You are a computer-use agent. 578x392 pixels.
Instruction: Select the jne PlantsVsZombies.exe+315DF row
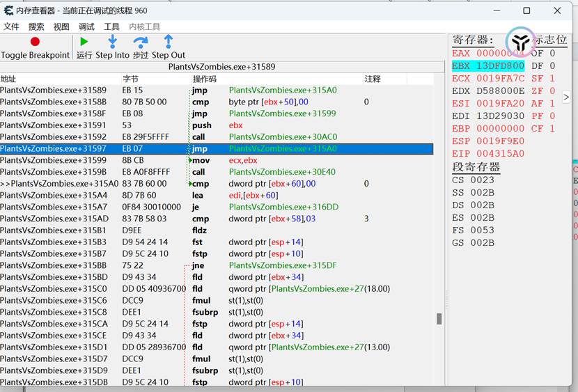coord(217,265)
